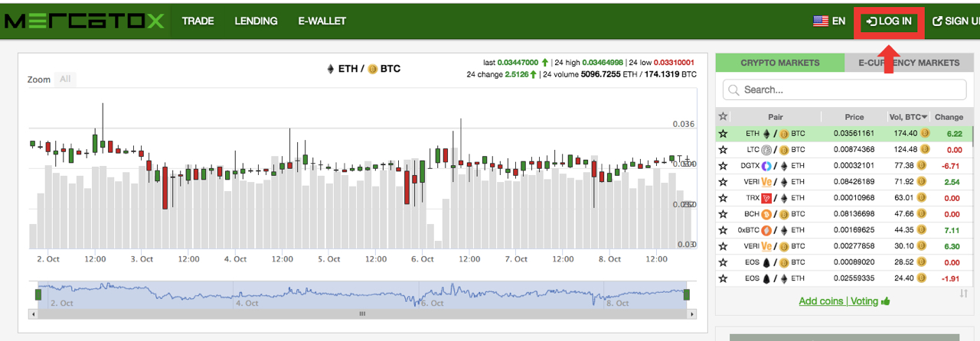Favorite the TRX/ETH pair star
Image resolution: width=980 pixels, height=341 pixels.
click(723, 197)
